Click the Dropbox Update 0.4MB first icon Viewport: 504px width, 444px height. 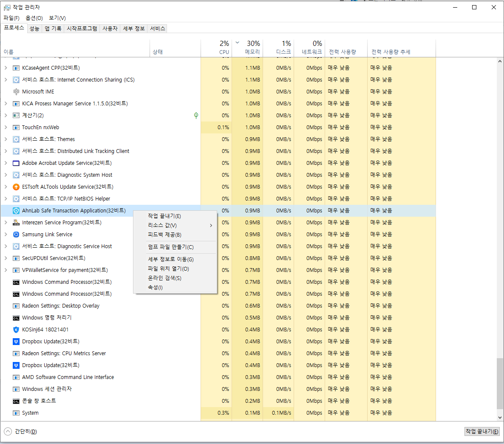[16, 341]
